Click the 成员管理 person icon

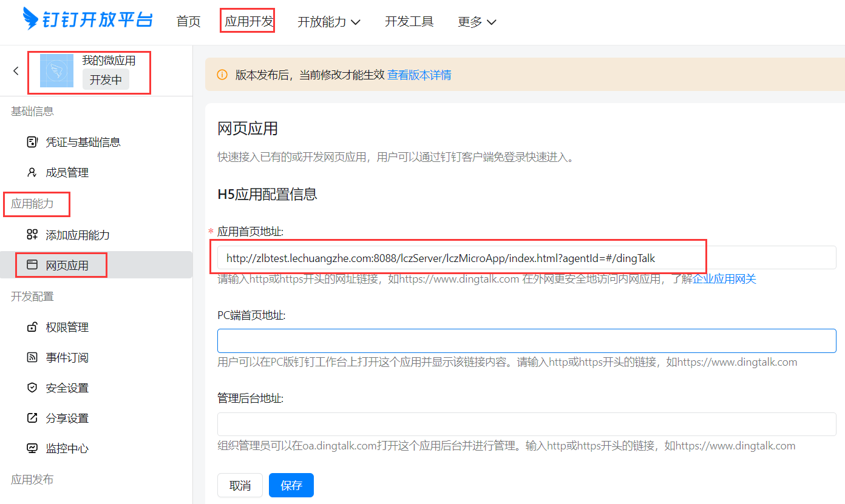pos(32,173)
